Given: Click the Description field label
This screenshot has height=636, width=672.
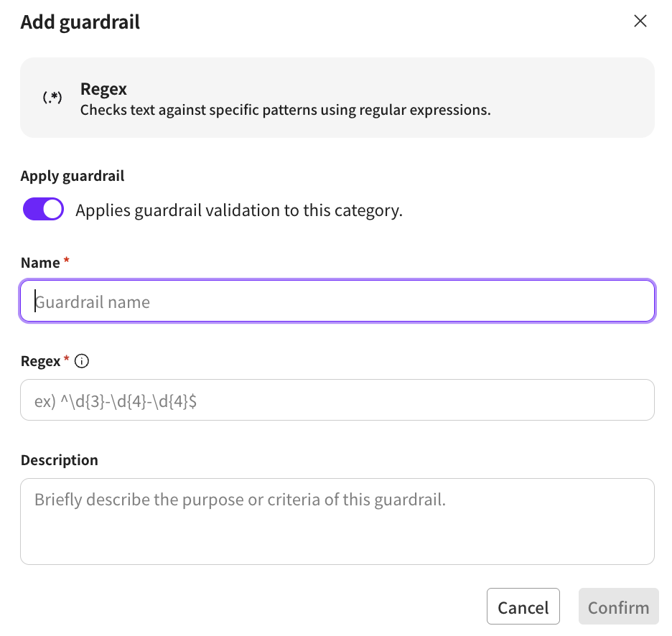Looking at the screenshot, I should 60,460.
